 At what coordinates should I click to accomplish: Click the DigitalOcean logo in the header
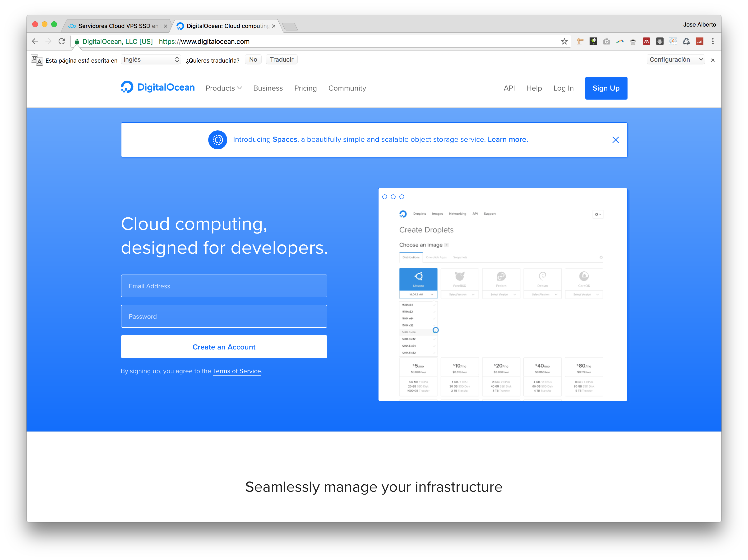157,87
